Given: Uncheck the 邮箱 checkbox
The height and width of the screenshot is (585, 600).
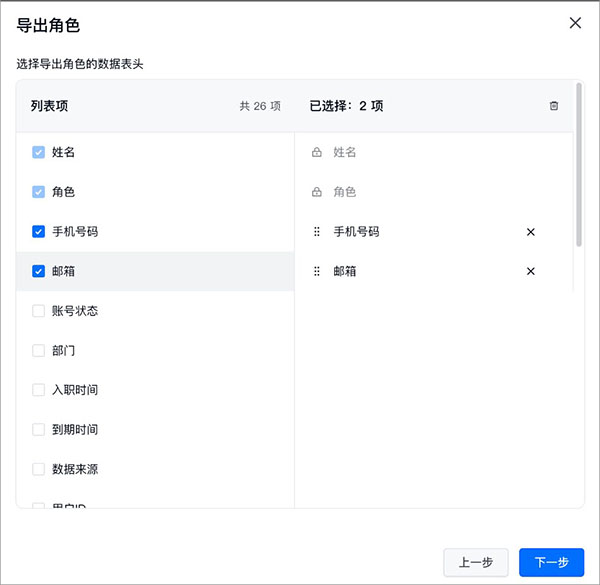Looking at the screenshot, I should [x=39, y=271].
